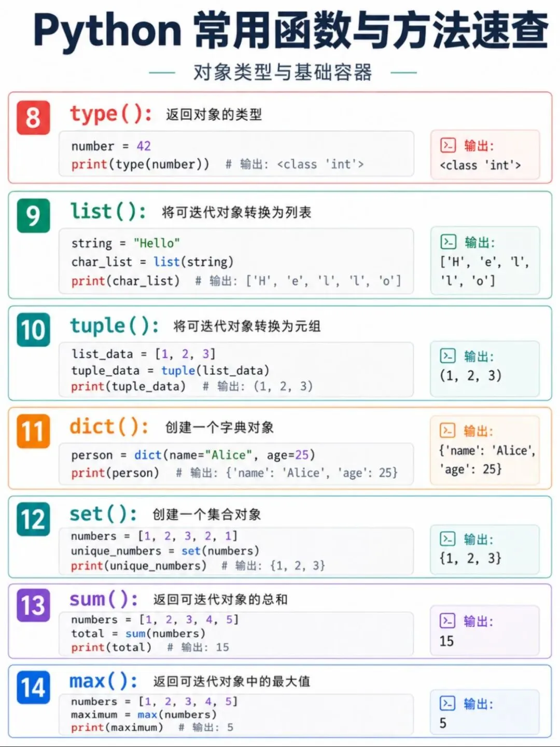Click the blue number 14 badge
The width and height of the screenshot is (560, 747).
33,688
